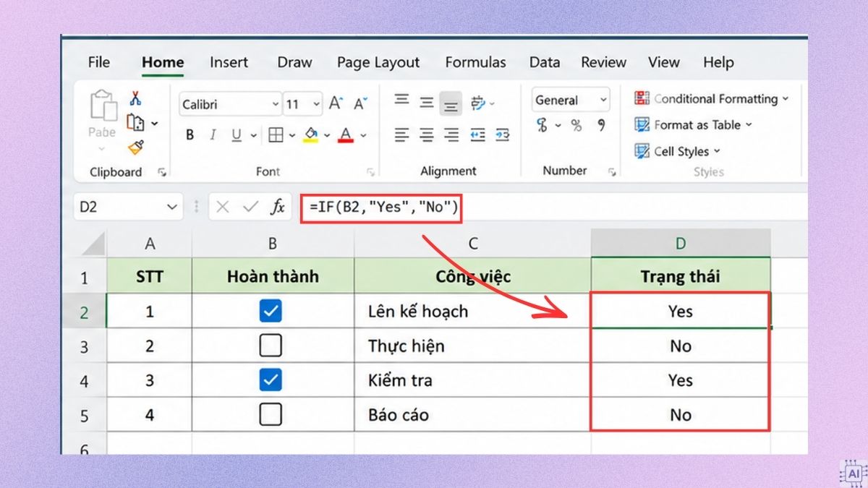
Task: Align text left in Alignment group
Action: click(x=402, y=134)
